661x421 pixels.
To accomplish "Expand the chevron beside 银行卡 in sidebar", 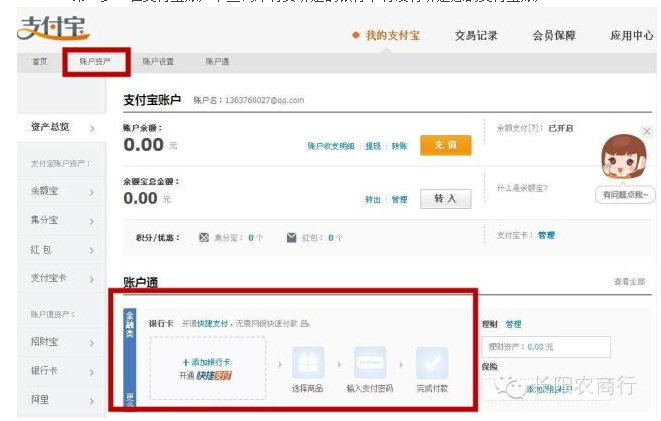I will click(x=92, y=373).
